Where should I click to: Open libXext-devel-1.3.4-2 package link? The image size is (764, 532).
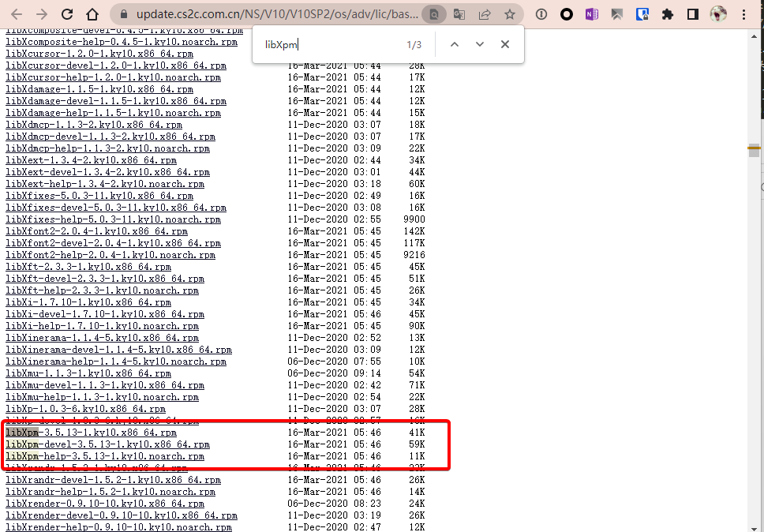[107, 172]
